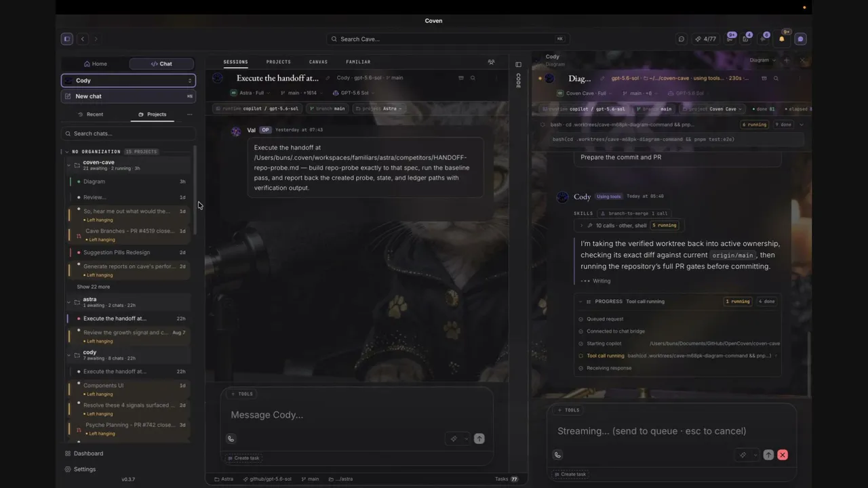Open the Suggestion Pills Redesign chat

coord(128,253)
